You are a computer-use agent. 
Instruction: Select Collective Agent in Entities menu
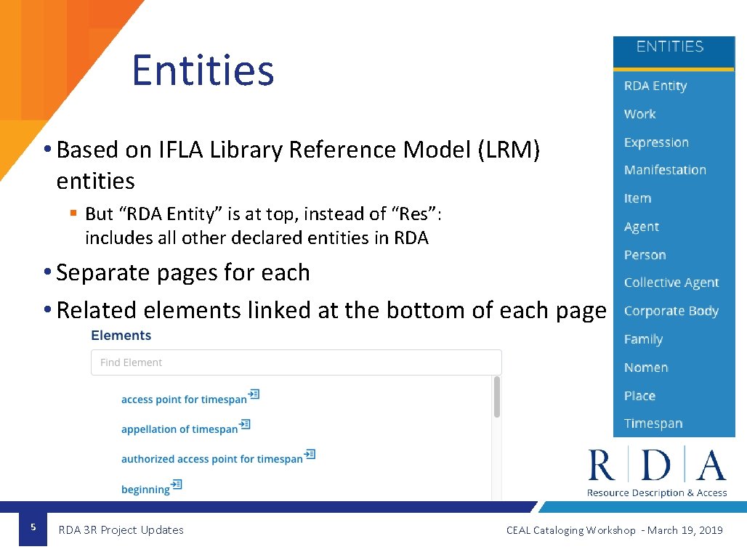click(671, 283)
